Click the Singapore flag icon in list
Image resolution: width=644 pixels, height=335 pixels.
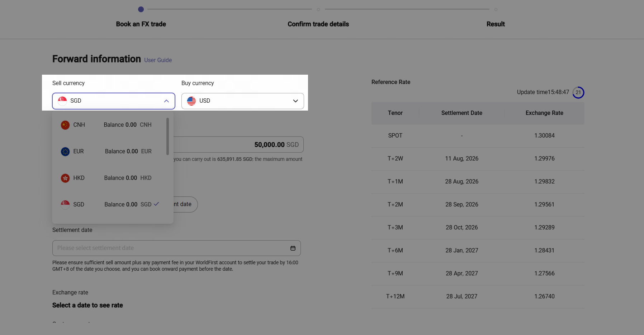point(65,205)
